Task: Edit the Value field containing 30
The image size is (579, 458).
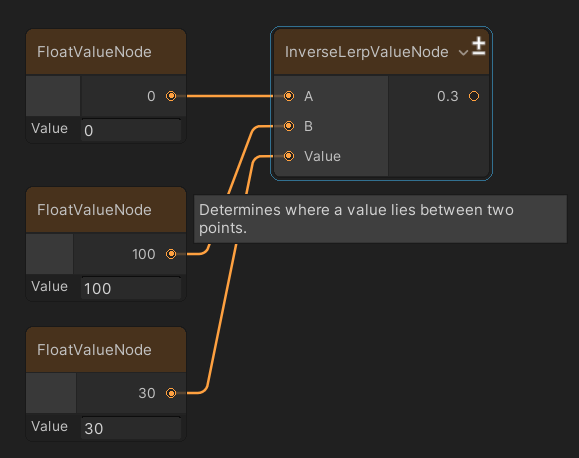Action: (131, 428)
